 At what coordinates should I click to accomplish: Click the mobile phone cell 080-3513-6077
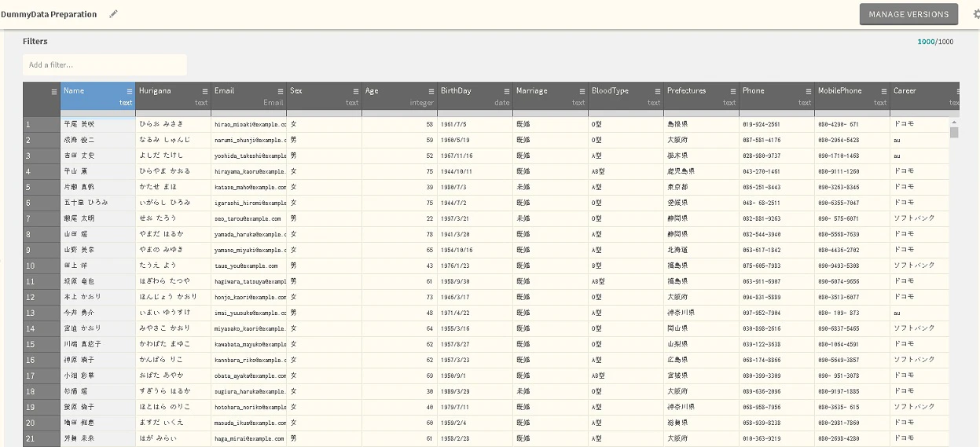pyautogui.click(x=853, y=297)
